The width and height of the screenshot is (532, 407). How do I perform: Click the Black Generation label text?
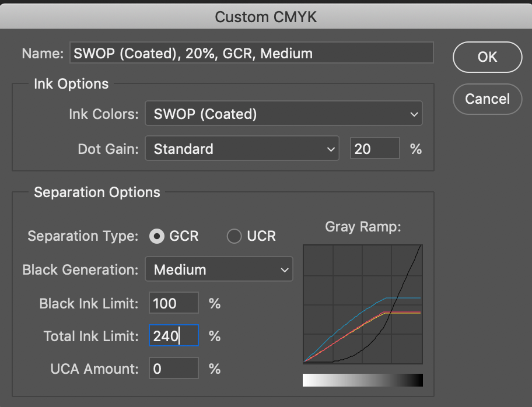tap(79, 270)
